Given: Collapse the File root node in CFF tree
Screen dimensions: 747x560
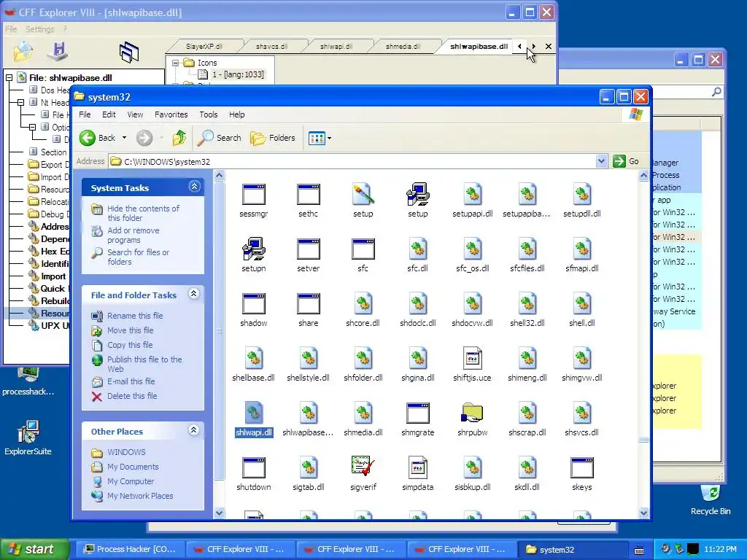Looking at the screenshot, I should 9,77.
